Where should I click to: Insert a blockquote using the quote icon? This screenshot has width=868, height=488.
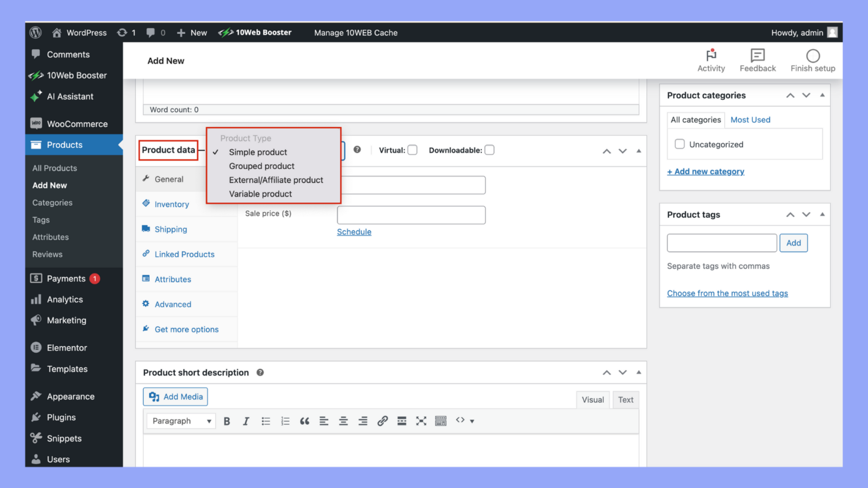coord(304,421)
